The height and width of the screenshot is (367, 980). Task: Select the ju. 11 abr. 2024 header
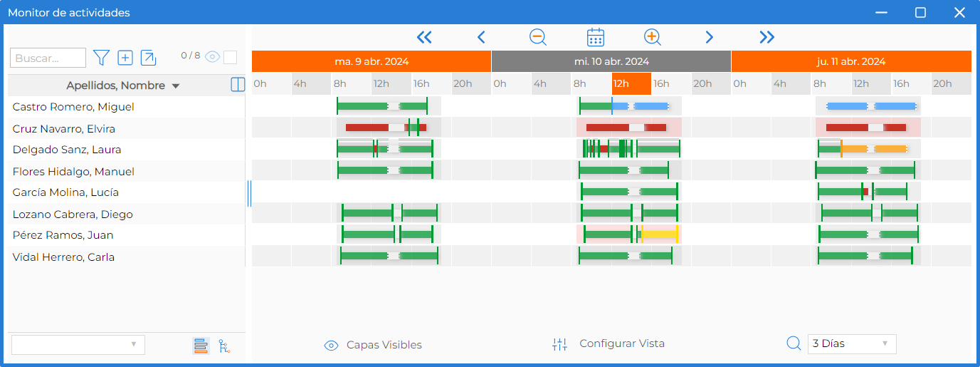point(851,61)
